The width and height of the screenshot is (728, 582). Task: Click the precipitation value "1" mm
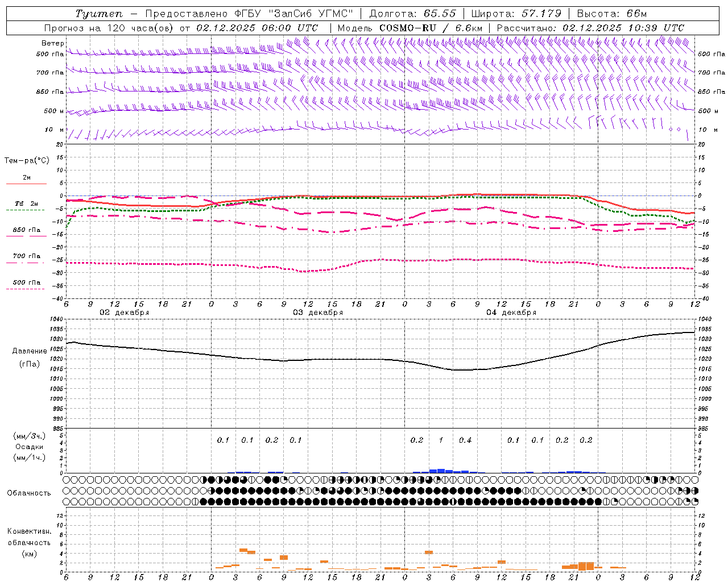[441, 440]
